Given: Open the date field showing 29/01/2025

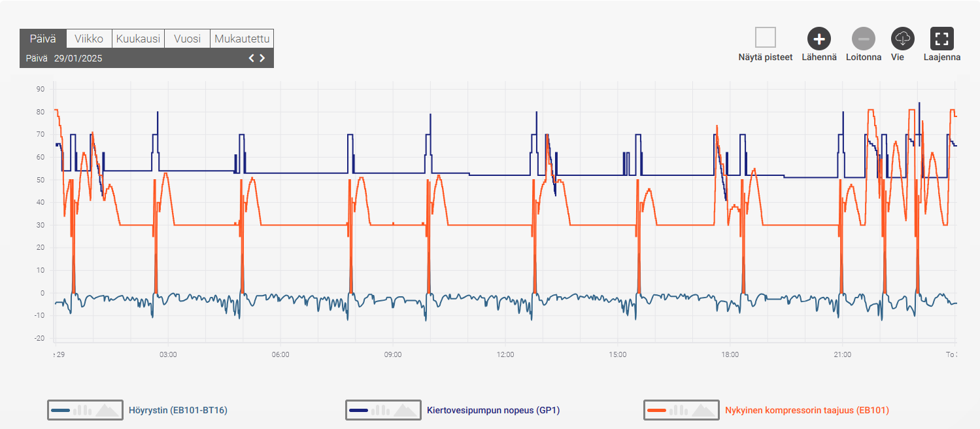Looking at the screenshot, I should [x=78, y=58].
